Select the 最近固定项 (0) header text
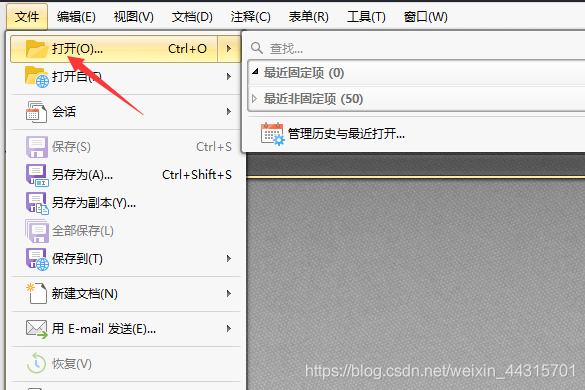 pyautogui.click(x=304, y=73)
